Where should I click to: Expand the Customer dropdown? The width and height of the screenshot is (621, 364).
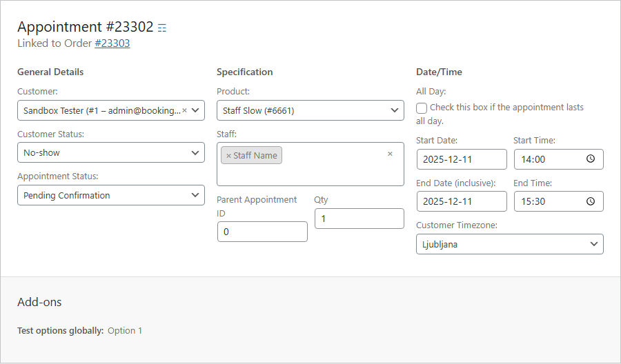(195, 110)
